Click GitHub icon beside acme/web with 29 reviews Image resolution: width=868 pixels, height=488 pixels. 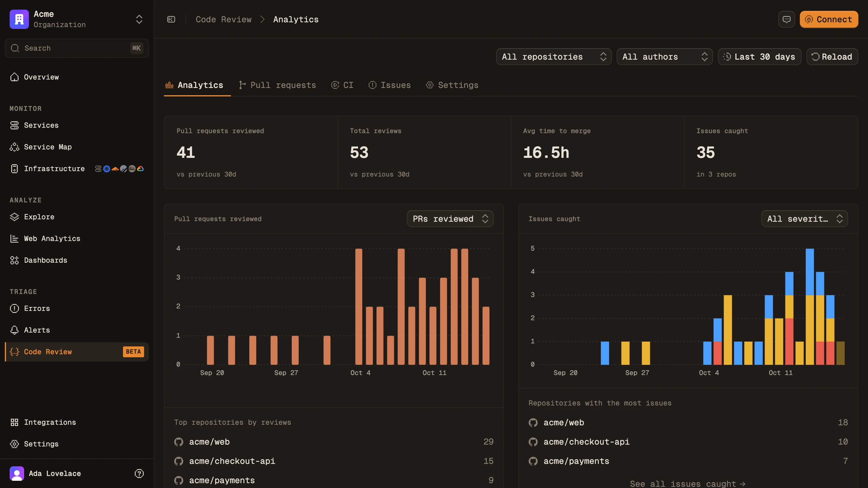(179, 442)
